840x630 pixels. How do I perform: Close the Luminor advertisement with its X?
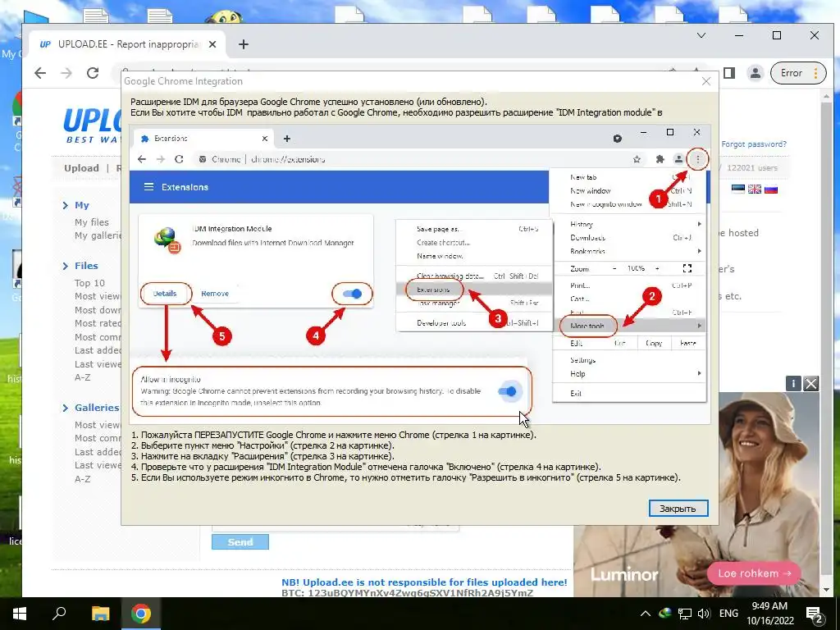point(810,383)
